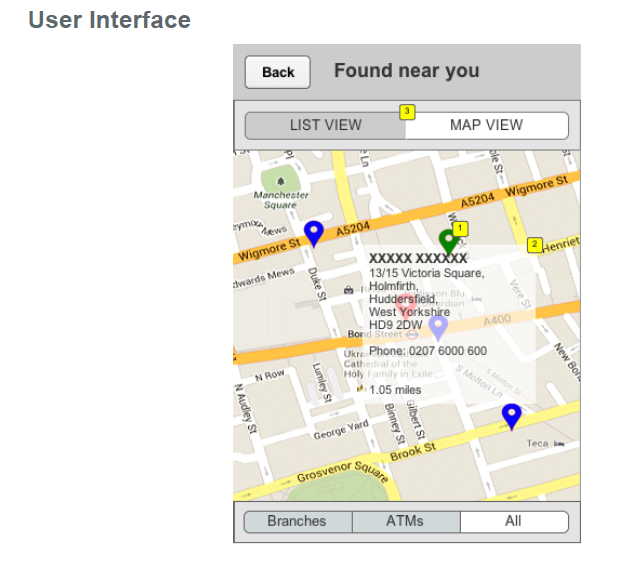Click the Manchester Square park tree icon
631x570 pixels.
coord(281,182)
